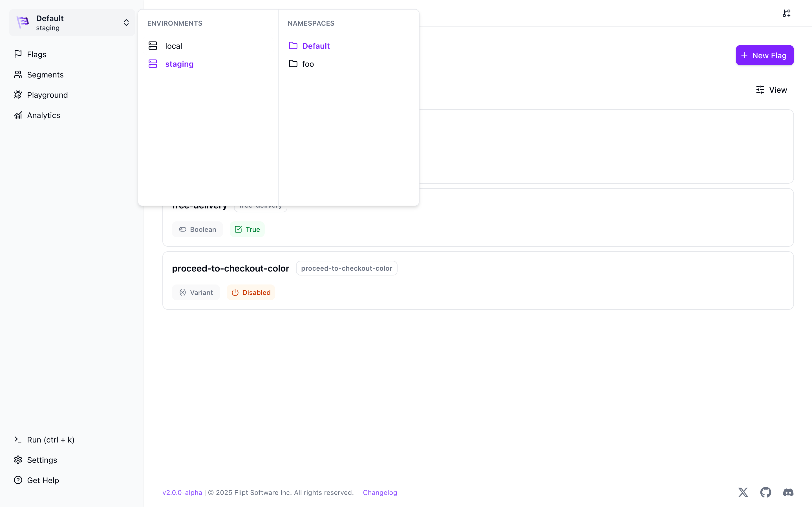
Task: Click the New Flag button
Action: pyautogui.click(x=764, y=55)
